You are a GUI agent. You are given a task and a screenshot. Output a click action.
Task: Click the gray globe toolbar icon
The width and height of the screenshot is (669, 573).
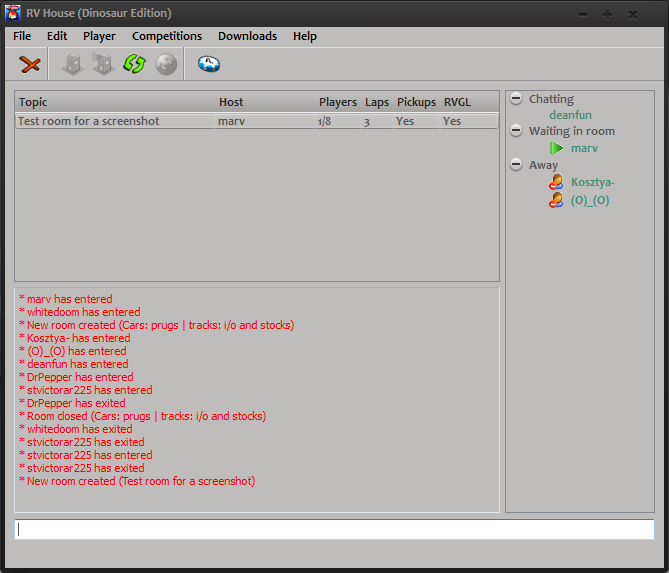(x=165, y=65)
